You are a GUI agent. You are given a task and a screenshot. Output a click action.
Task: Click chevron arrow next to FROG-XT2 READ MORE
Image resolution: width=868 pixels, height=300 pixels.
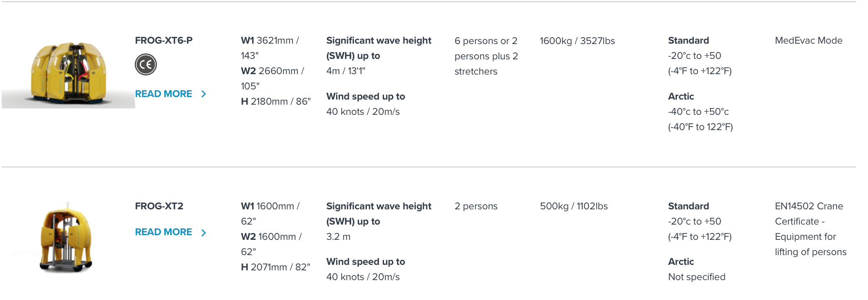pyautogui.click(x=204, y=233)
